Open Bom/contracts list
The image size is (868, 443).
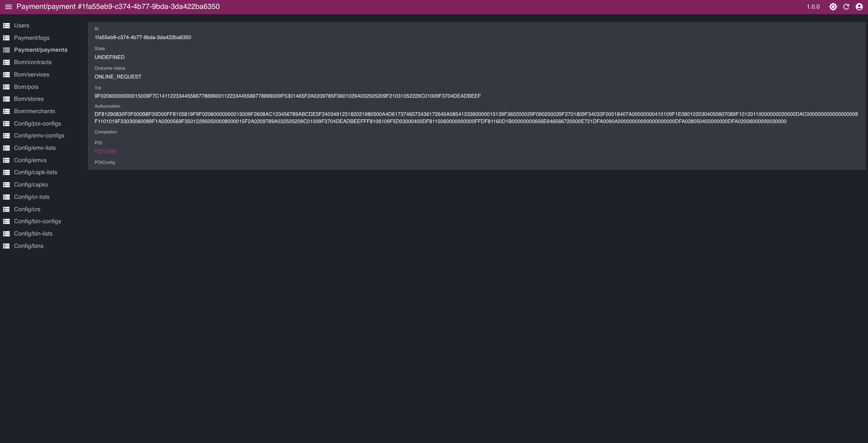33,62
